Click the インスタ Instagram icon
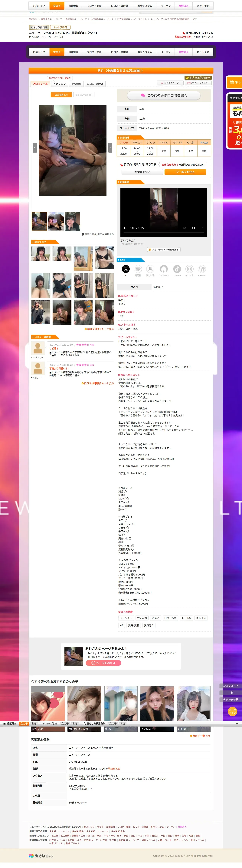 click(x=189, y=269)
